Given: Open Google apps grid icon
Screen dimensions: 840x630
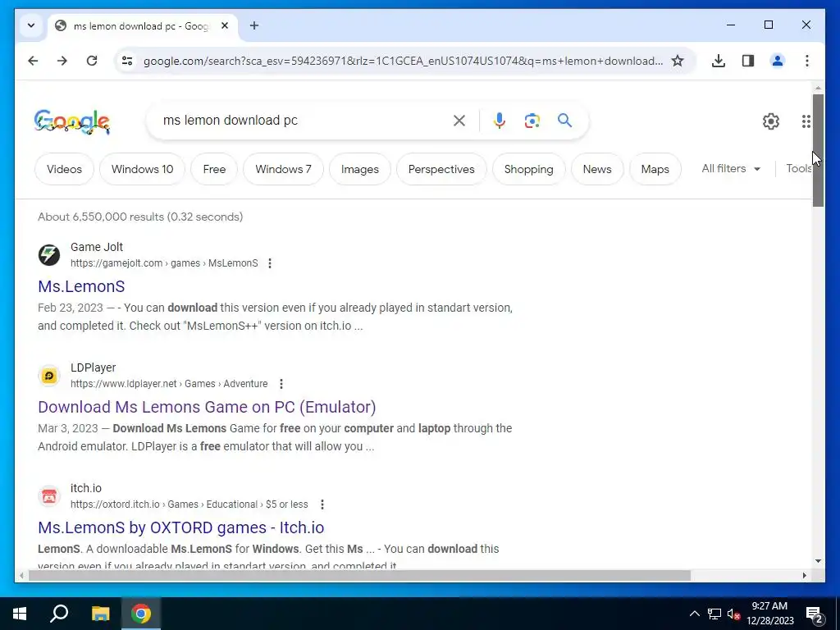Looking at the screenshot, I should click(806, 121).
